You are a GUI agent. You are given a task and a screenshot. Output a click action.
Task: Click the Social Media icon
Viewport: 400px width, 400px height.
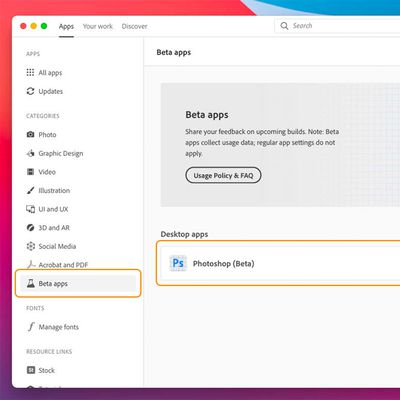coord(30,246)
